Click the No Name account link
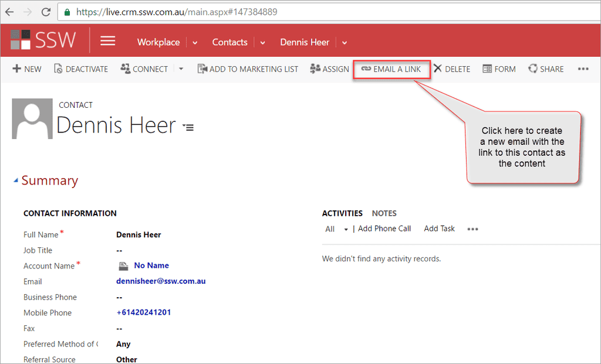The height and width of the screenshot is (364, 601). coord(151,265)
